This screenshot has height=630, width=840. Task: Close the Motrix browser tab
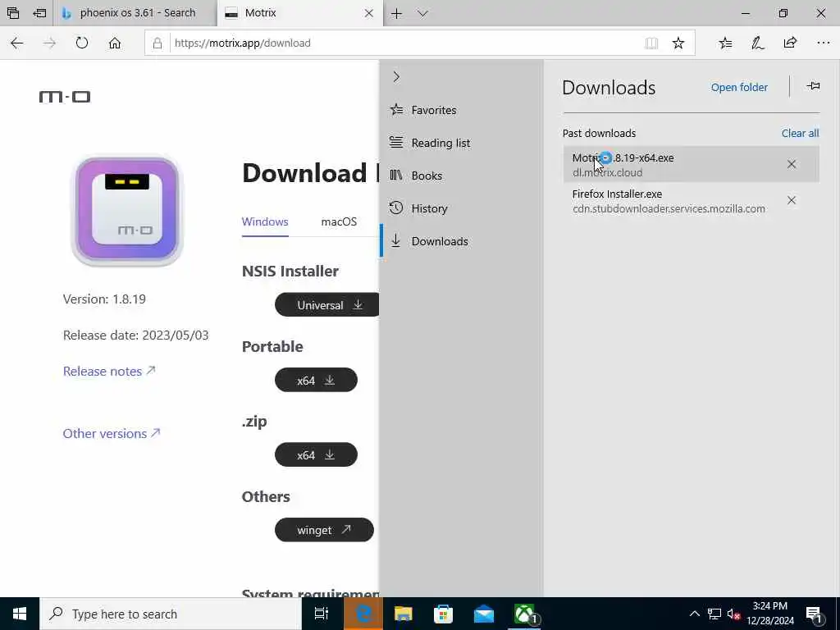point(368,13)
